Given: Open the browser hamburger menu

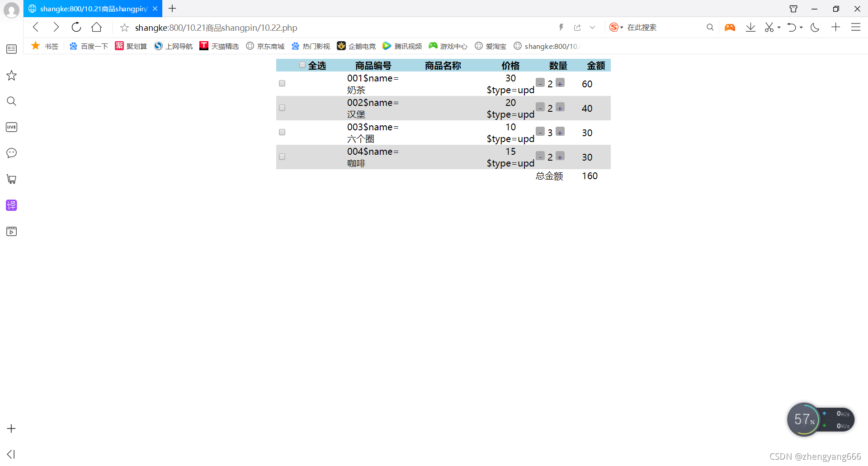Looking at the screenshot, I should 856,27.
